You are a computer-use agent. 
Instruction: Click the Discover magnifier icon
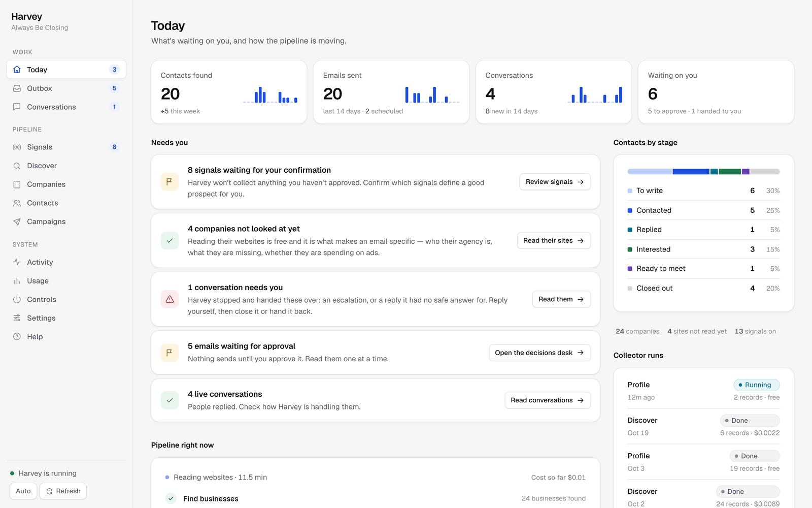point(17,166)
